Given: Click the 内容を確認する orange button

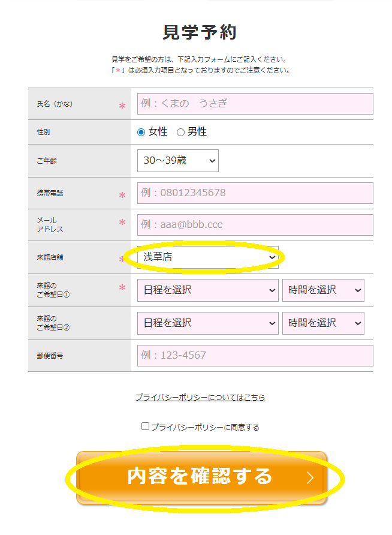Looking at the screenshot, I should [202, 477].
